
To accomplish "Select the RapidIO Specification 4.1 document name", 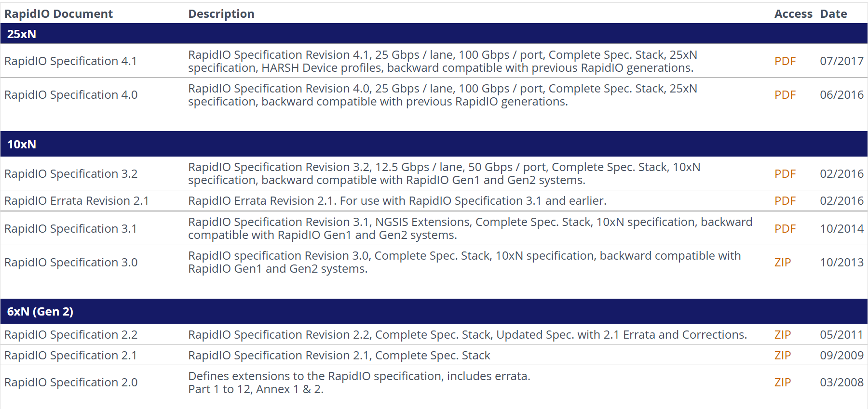I will coord(70,61).
